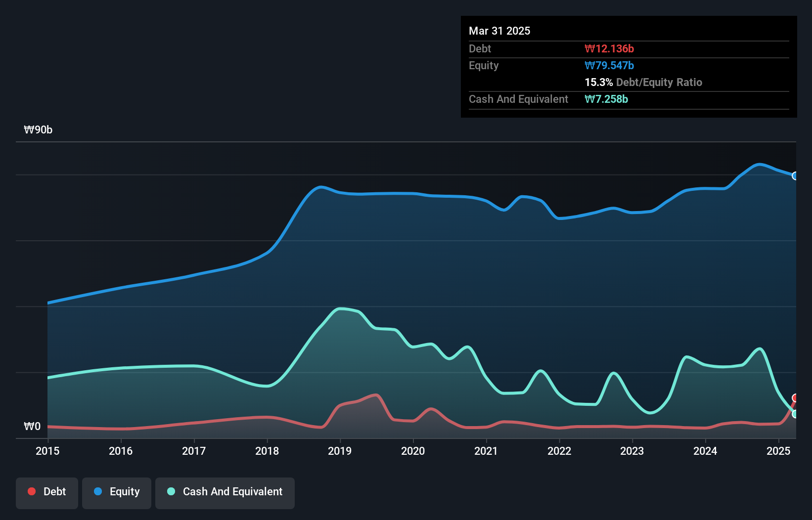The height and width of the screenshot is (520, 812).
Task: Click the red Debt legend dot
Action: (x=32, y=491)
